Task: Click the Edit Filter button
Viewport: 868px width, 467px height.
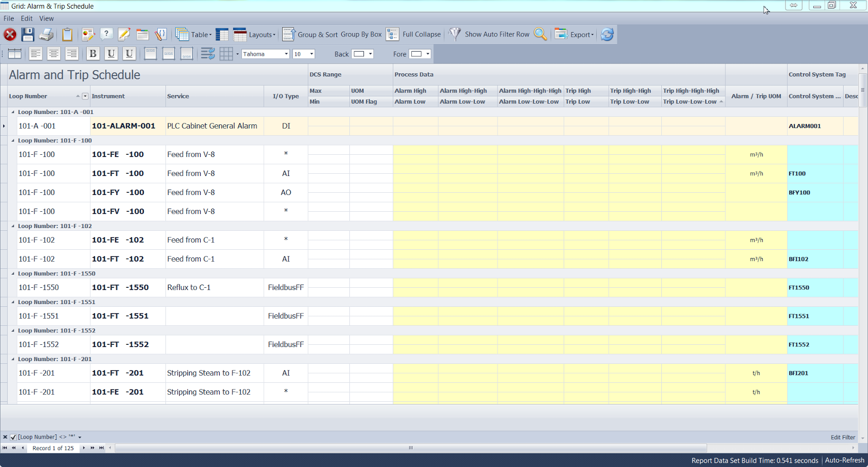Action: [x=843, y=437]
